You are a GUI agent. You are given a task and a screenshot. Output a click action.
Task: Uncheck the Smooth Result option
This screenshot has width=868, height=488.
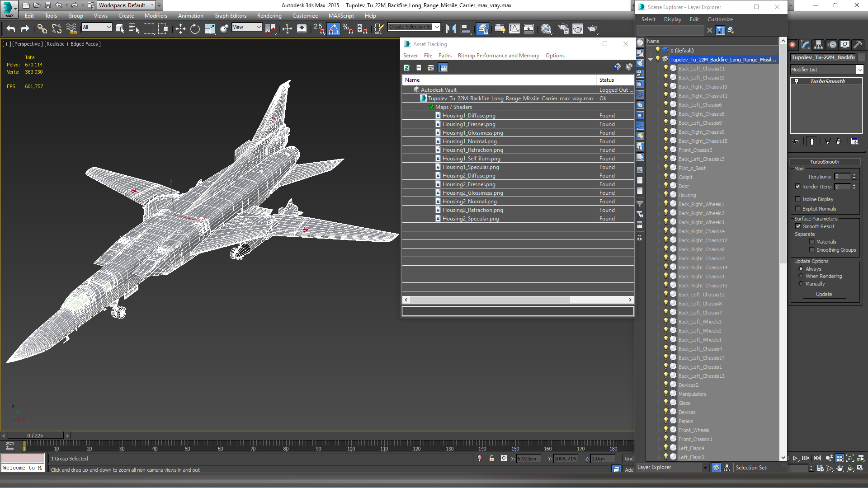(x=798, y=226)
